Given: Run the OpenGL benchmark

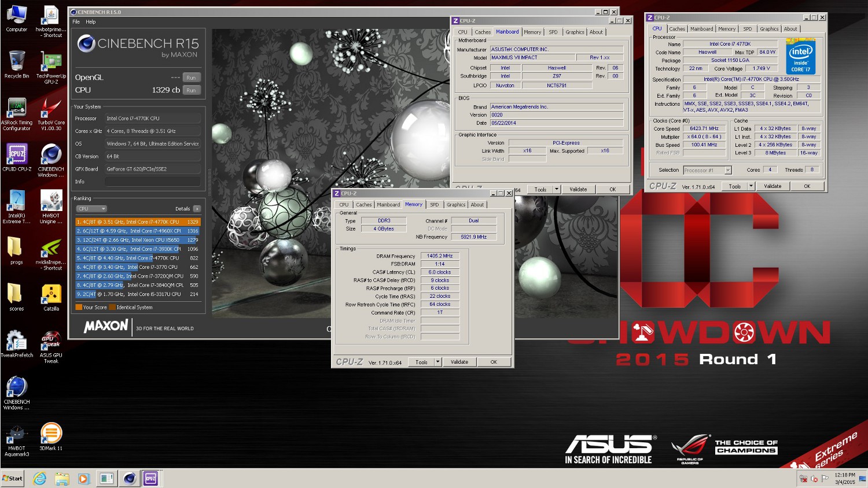Looking at the screenshot, I should click(x=191, y=77).
